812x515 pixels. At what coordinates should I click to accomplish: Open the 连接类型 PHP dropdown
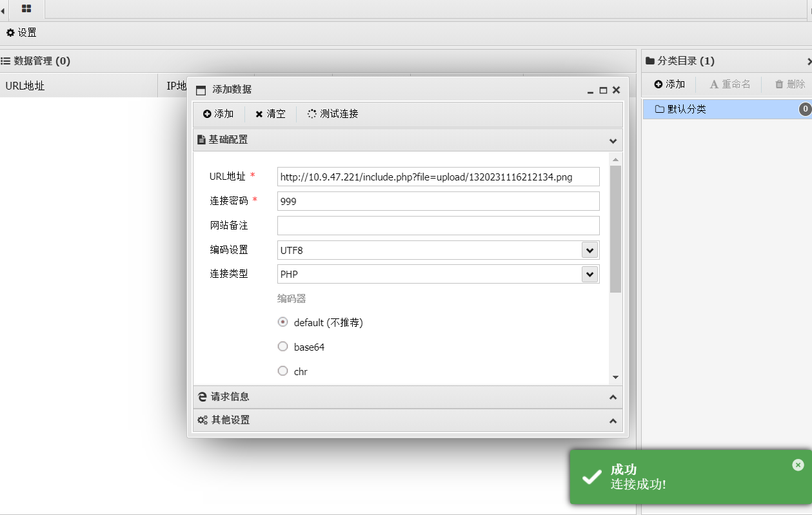pyautogui.click(x=589, y=274)
